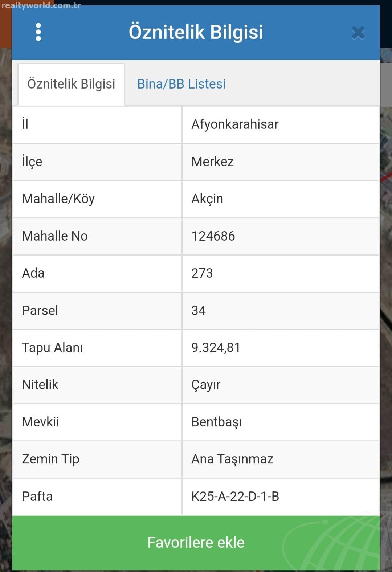Click the Ada value 273
The height and width of the screenshot is (572, 392).
click(202, 273)
